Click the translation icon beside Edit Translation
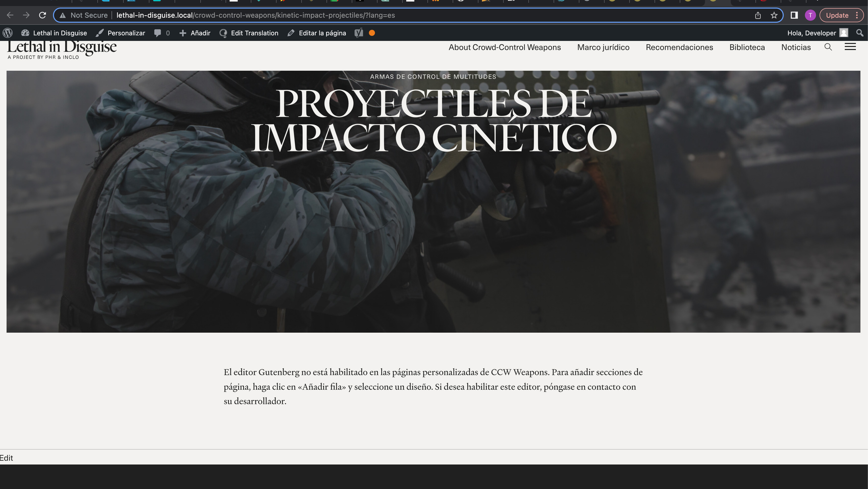Screen dimensions: 868x489 click(x=223, y=33)
